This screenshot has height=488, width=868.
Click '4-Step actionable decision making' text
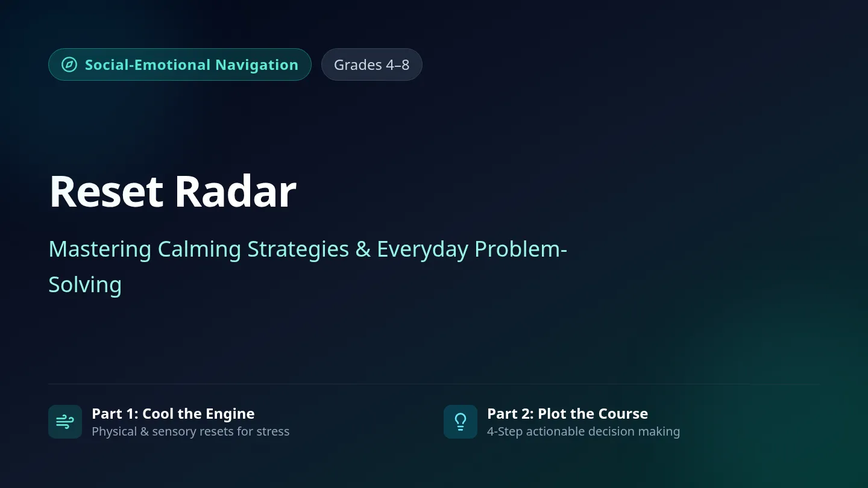tap(583, 431)
